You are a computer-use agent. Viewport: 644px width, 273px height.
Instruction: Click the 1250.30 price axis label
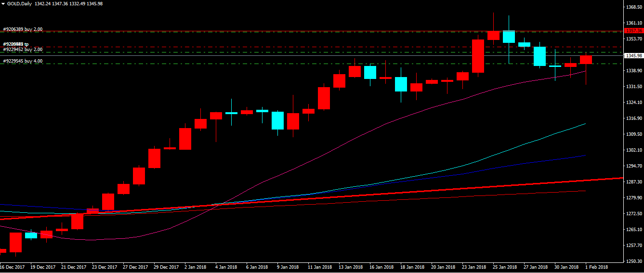coord(634,261)
